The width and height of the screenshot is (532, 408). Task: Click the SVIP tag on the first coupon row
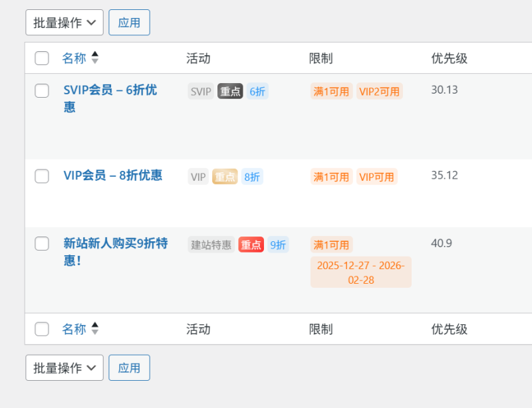coord(200,91)
